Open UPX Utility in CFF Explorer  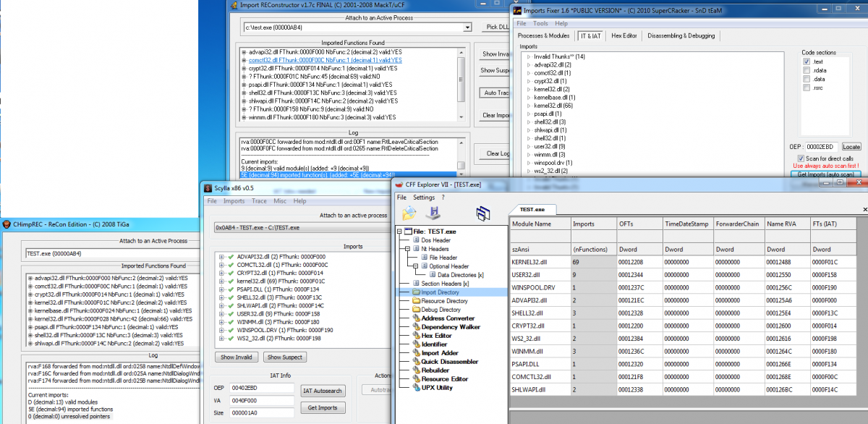(x=436, y=388)
